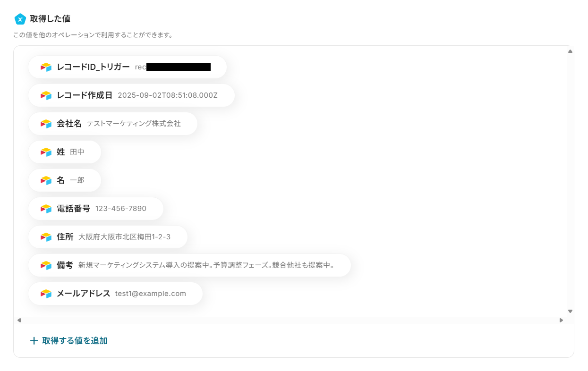Click the Airtable icon beside レコード作成日

click(x=46, y=95)
